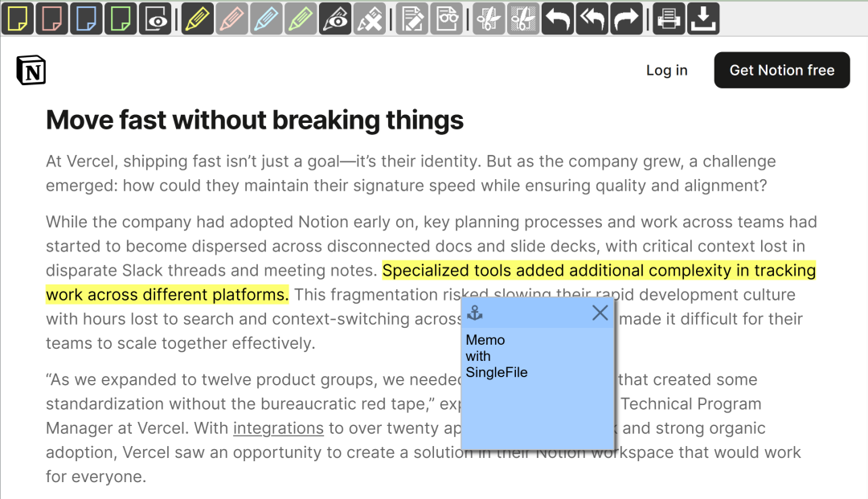
Task: Select the cut outer elements scissors tool
Action: tap(522, 18)
